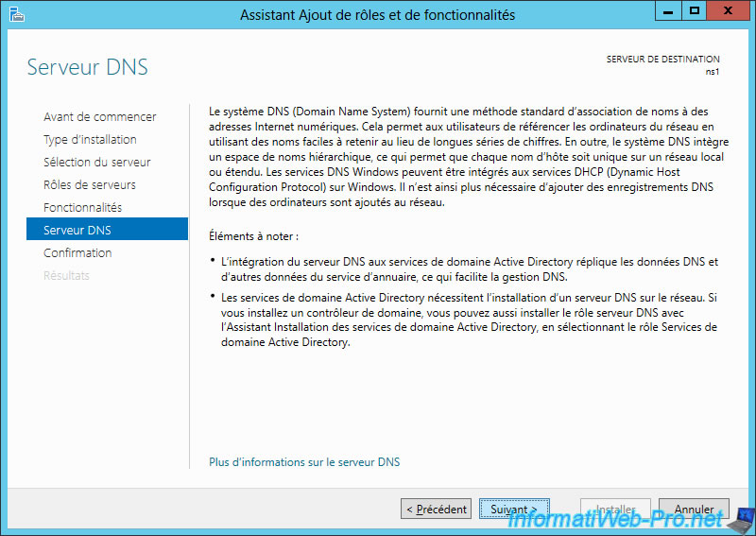Maximize the wizard window
Viewport: 756px width, 536px height.
695,11
